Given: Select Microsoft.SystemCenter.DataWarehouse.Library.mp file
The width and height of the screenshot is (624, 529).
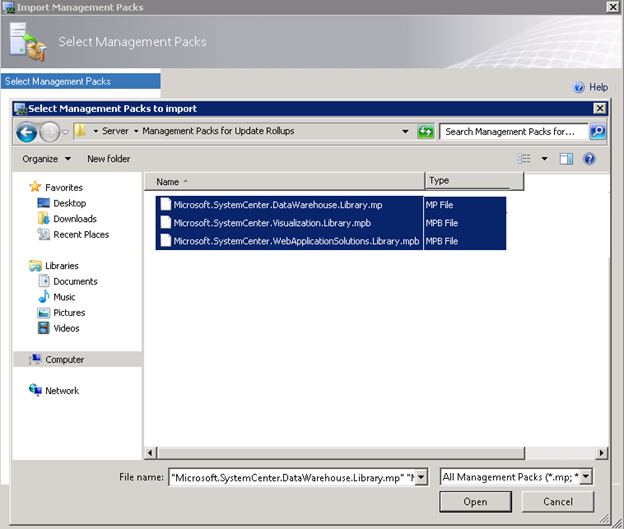Looking at the screenshot, I should click(277, 205).
